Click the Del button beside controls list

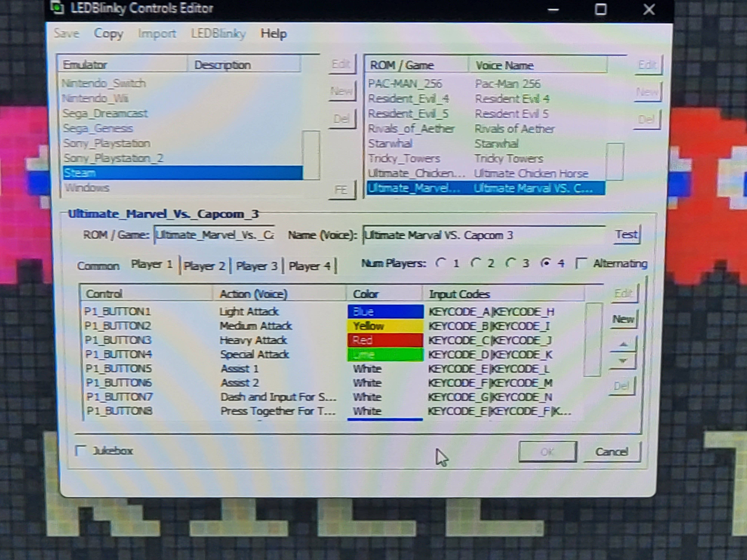tap(622, 386)
